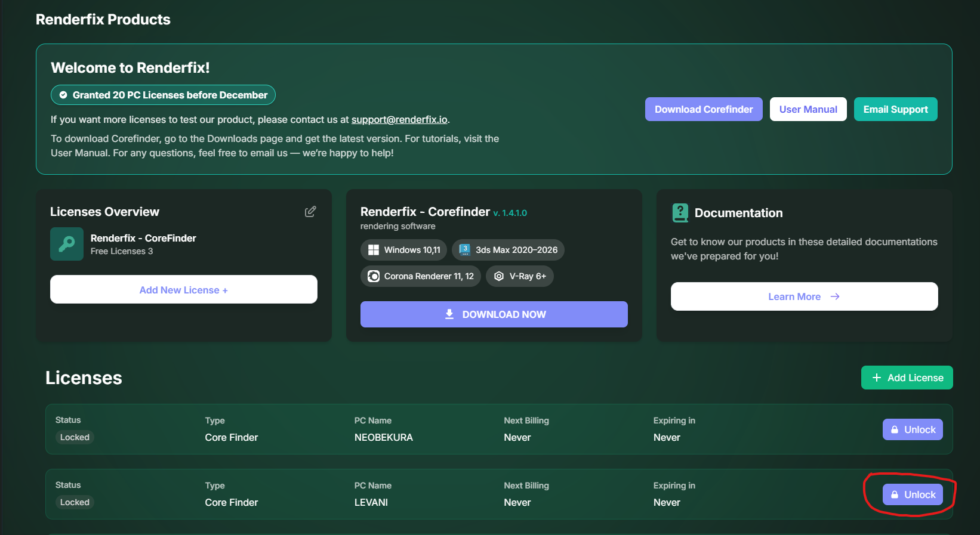980x535 pixels.
Task: Click the green Add License button
Action: (907, 378)
